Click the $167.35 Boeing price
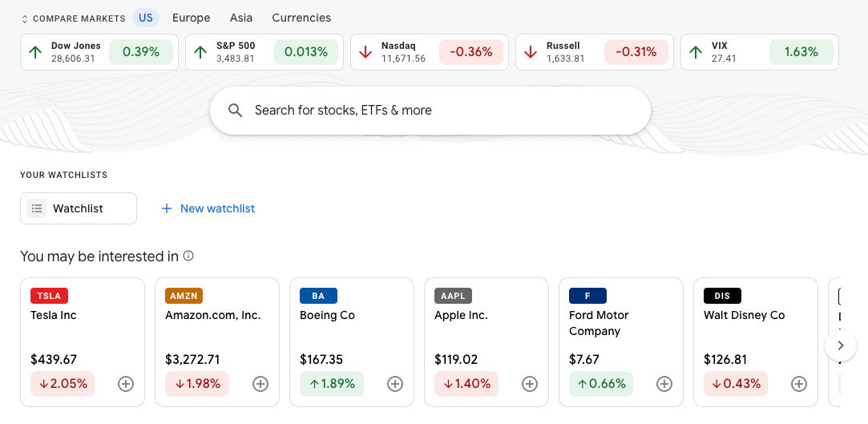868x424 pixels. (321, 359)
